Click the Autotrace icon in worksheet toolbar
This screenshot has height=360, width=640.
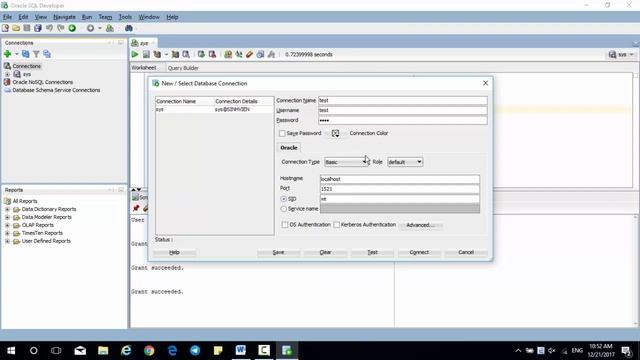coord(175,54)
